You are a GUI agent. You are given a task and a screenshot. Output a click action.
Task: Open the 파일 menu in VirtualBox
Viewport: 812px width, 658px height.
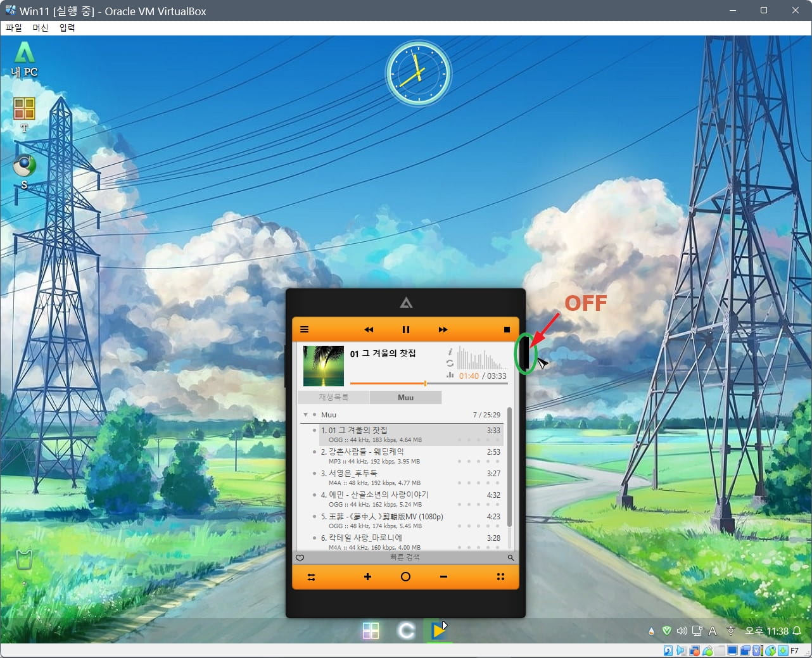pyautogui.click(x=13, y=28)
